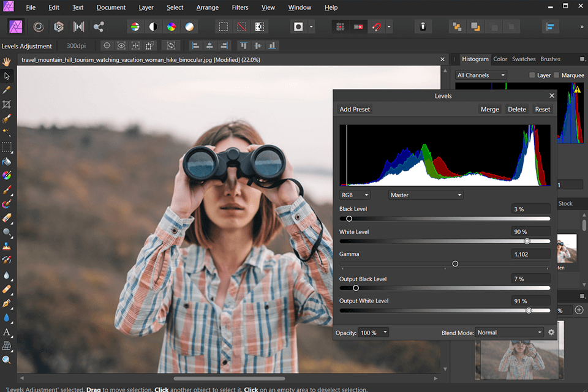This screenshot has height=392, width=588.
Task: Select the Erase Brush tool
Action: pos(7,218)
